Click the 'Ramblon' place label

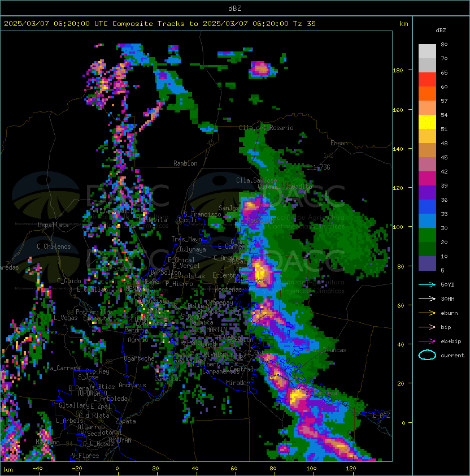[185, 163]
